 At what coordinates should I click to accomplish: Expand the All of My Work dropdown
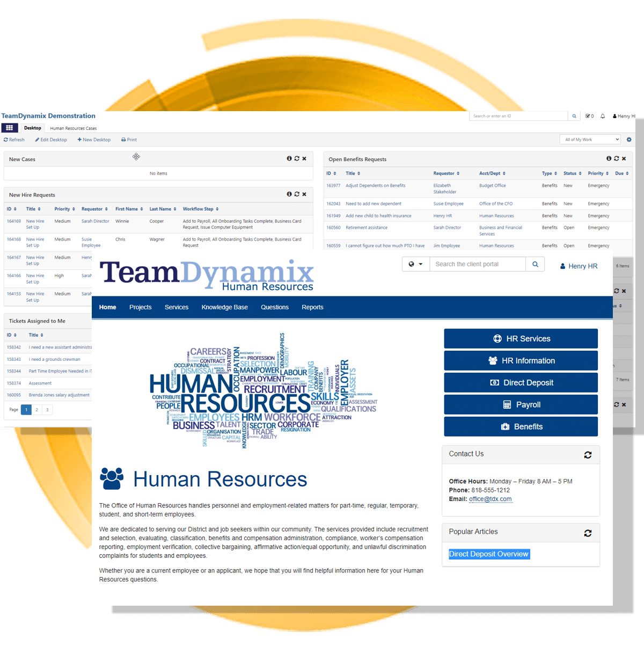pos(590,140)
